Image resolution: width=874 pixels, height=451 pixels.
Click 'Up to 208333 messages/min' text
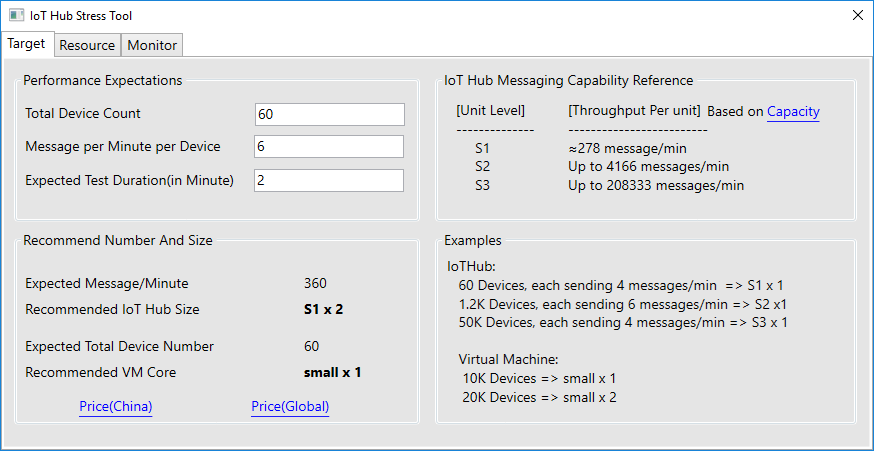[656, 186]
